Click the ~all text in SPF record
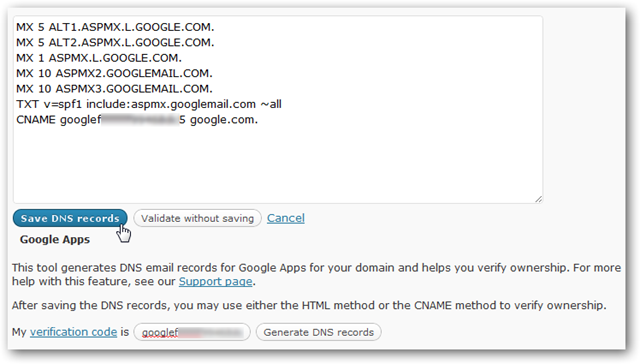This screenshot has width=640, height=364. (271, 104)
